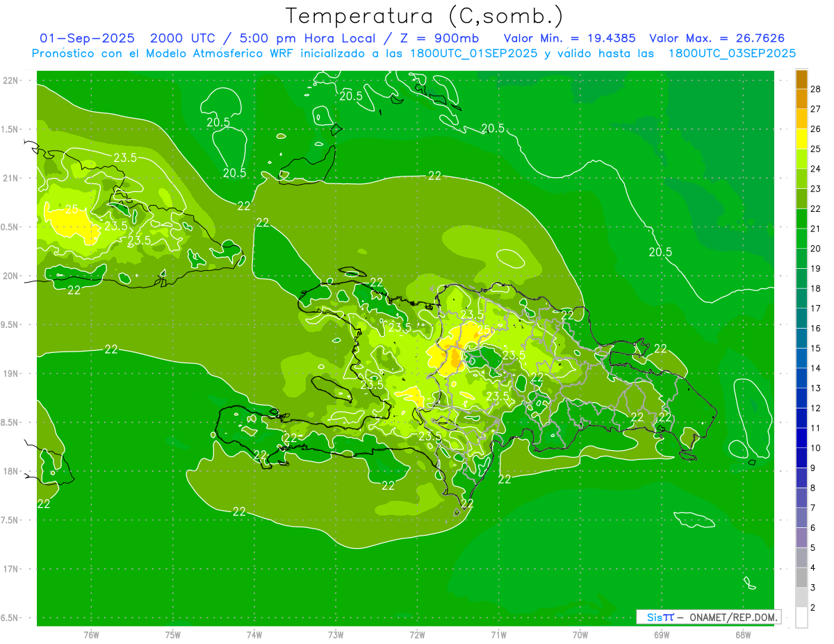
Task: Click the "17N" latitude axis label
Action: [x=10, y=569]
